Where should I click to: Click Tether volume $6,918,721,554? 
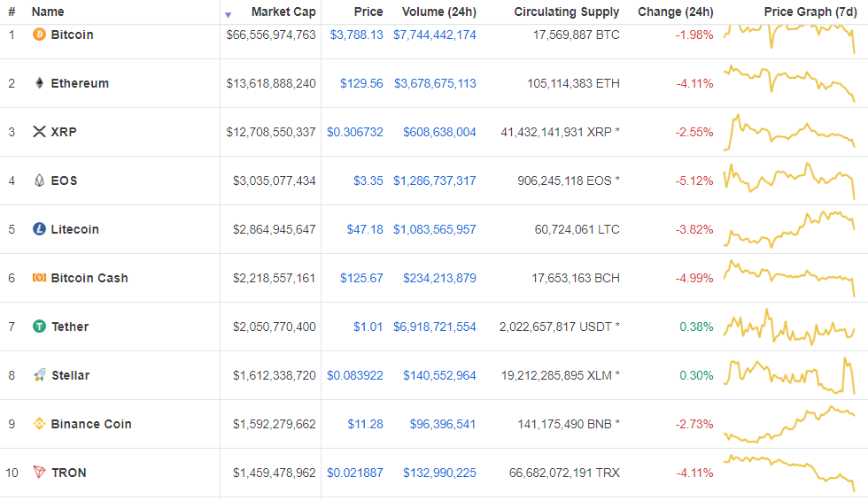(435, 327)
